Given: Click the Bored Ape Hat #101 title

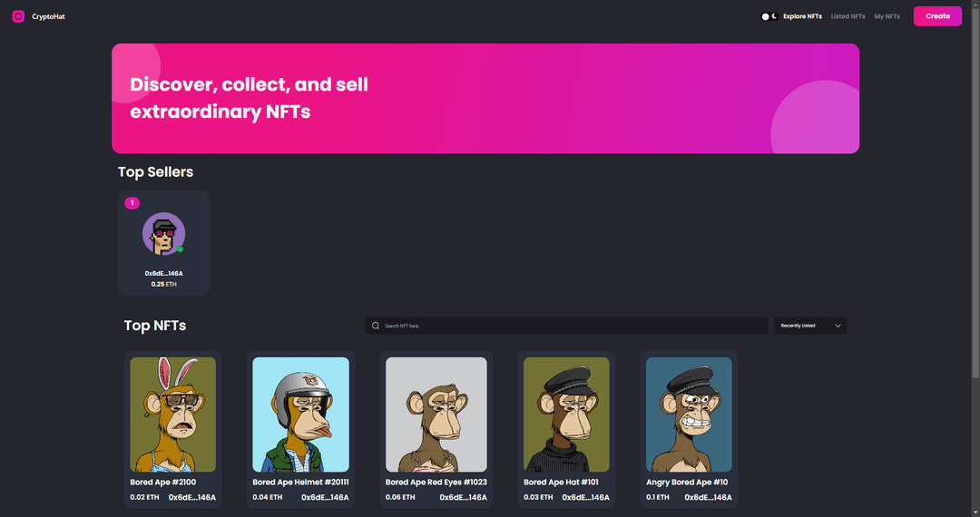Looking at the screenshot, I should 562,482.
